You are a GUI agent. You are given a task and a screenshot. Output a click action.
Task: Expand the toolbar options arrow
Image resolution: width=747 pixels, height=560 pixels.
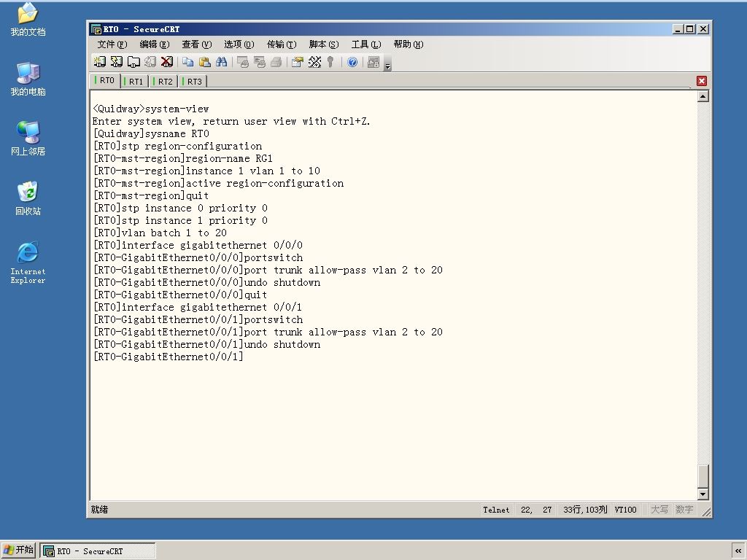pos(388,66)
